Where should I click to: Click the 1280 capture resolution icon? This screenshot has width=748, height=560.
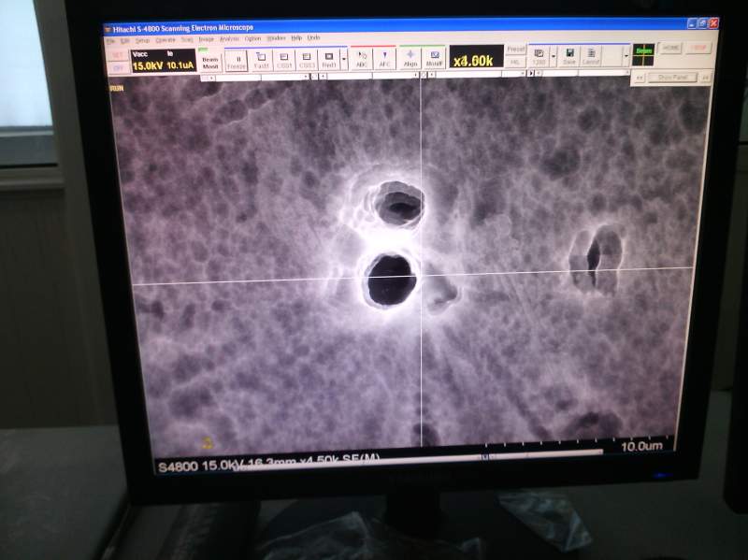[539, 57]
